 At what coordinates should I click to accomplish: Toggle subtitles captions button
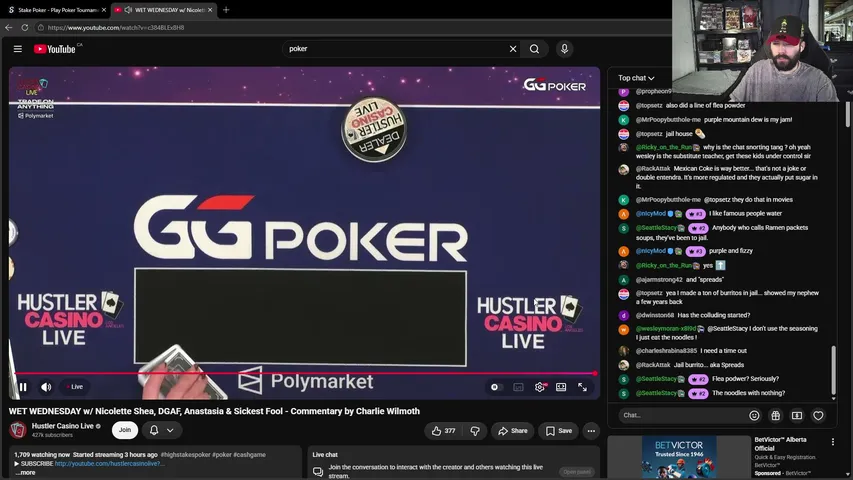click(x=518, y=387)
